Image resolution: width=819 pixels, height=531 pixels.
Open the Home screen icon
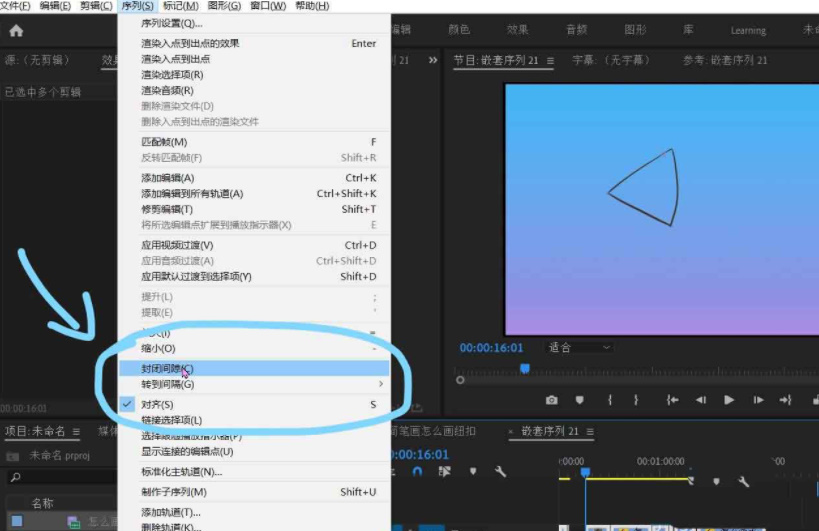point(16,31)
